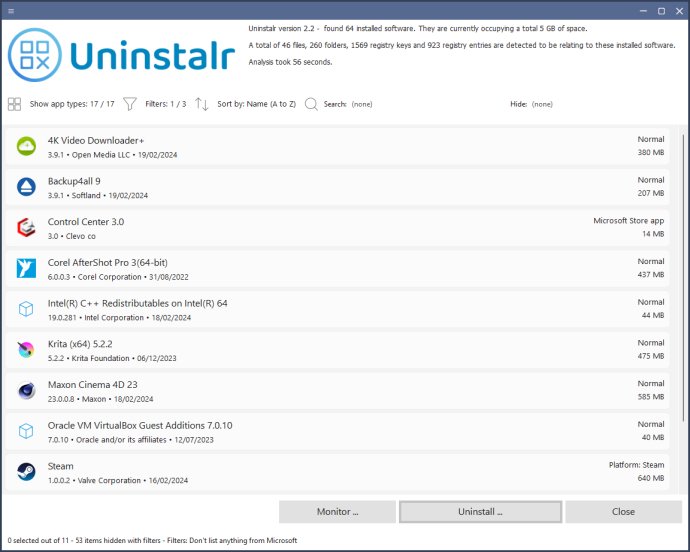Click the funnel filter icon
This screenshot has width=690, height=552.
pos(130,104)
